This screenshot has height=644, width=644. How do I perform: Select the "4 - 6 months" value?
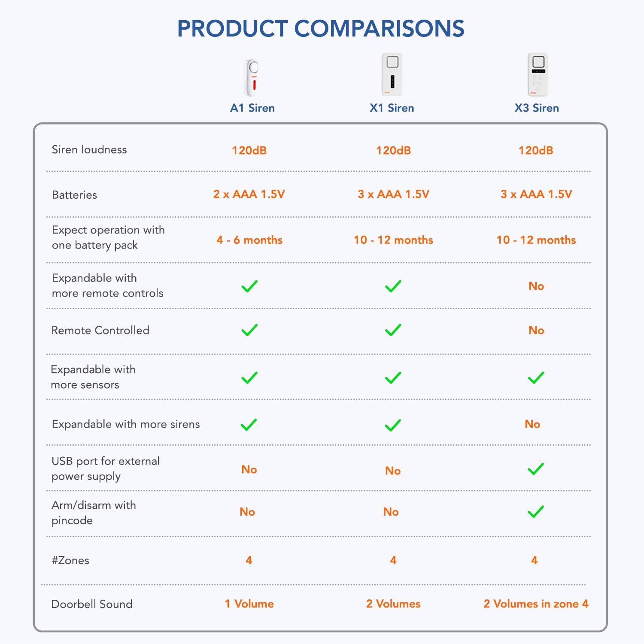[x=249, y=240]
